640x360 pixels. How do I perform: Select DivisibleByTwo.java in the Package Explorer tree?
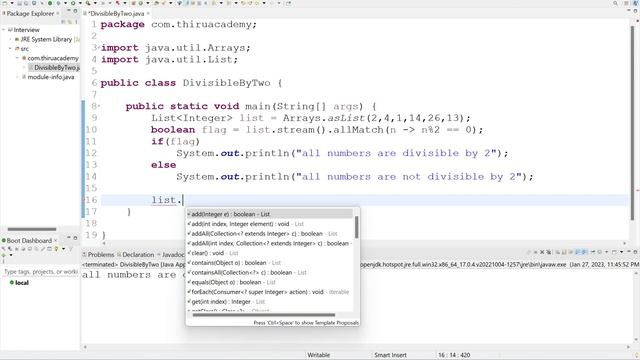[x=54, y=67]
